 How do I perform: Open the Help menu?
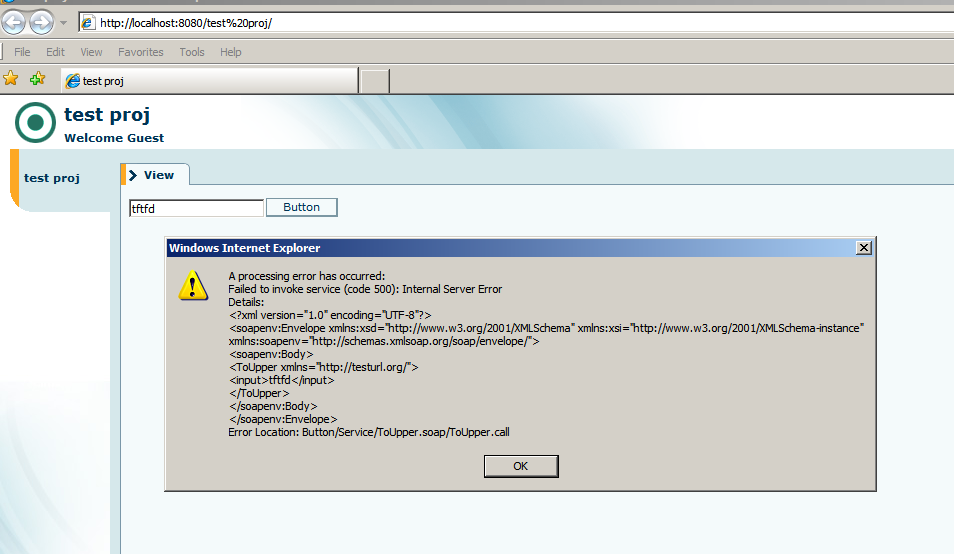[231, 52]
